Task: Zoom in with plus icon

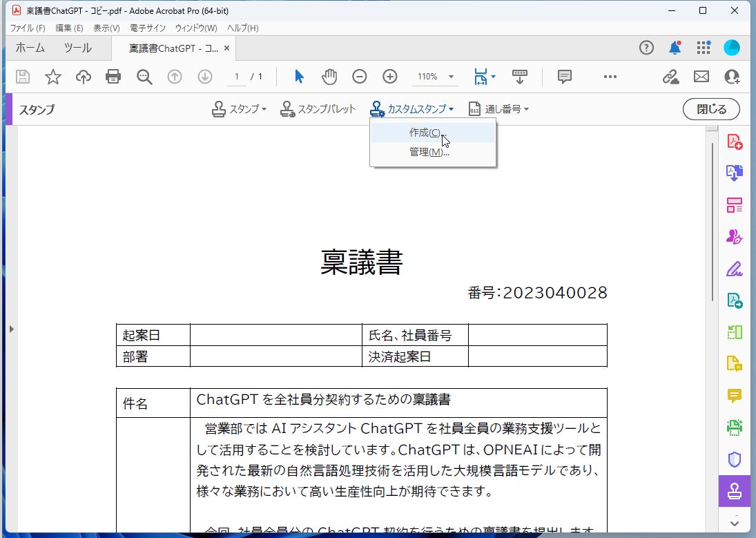Action: (x=389, y=77)
